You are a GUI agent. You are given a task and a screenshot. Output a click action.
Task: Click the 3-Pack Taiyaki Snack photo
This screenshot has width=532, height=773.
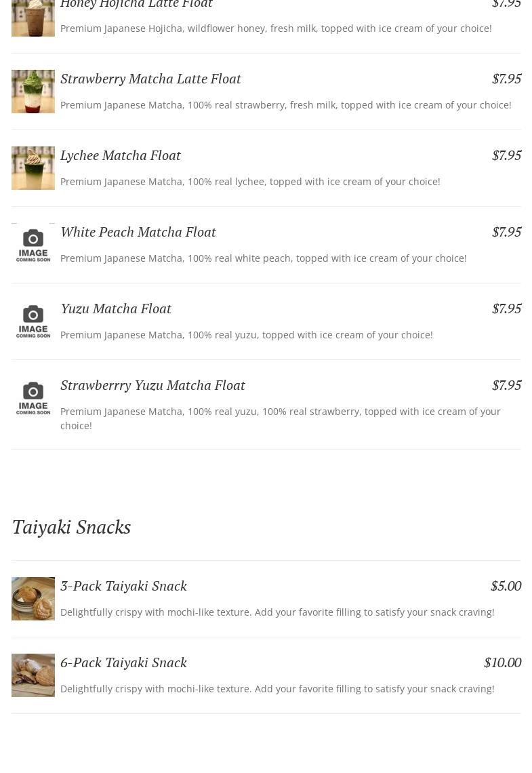(x=33, y=599)
